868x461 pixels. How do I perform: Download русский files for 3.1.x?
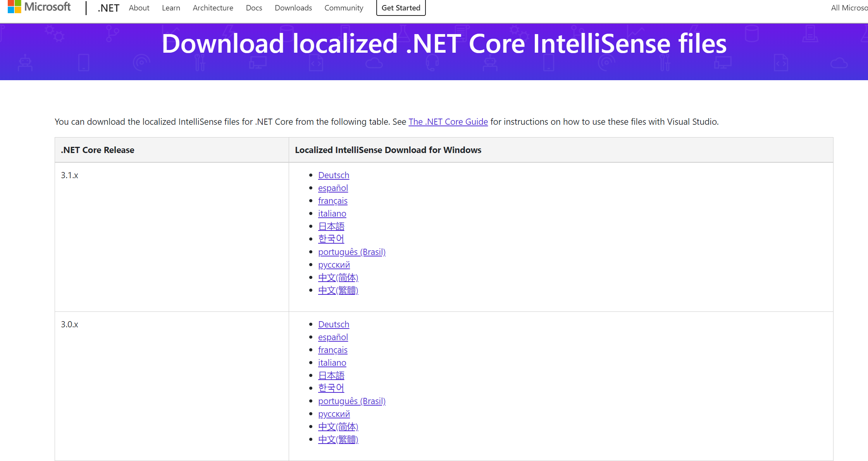click(334, 265)
